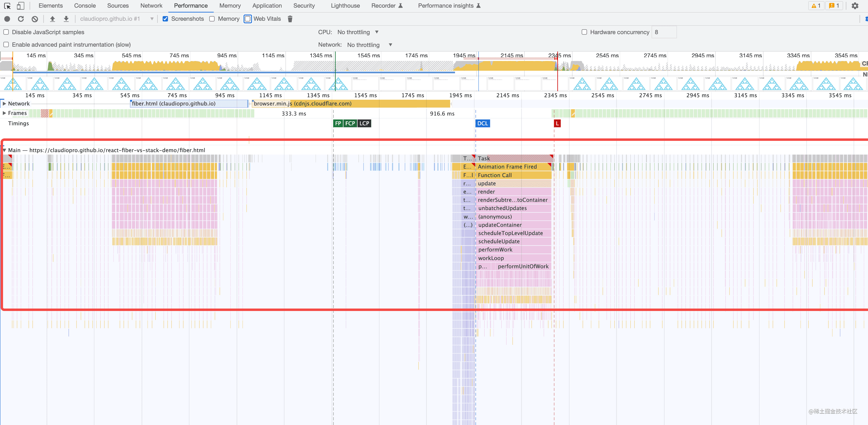Click the Hardware concurrency number field
The image size is (868, 425).
[663, 32]
